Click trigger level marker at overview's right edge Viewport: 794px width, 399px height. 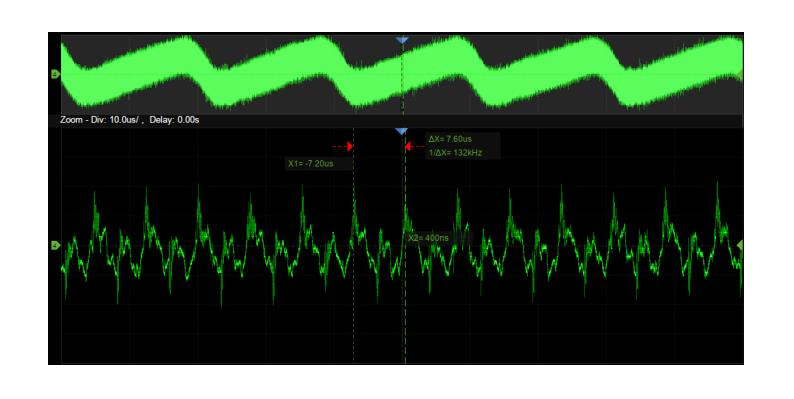pyautogui.click(x=740, y=75)
